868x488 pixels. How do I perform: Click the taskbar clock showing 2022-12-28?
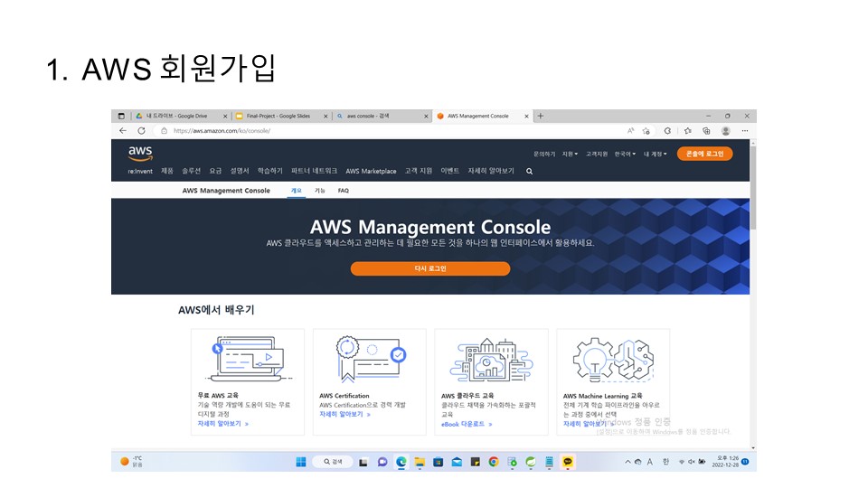pos(725,462)
